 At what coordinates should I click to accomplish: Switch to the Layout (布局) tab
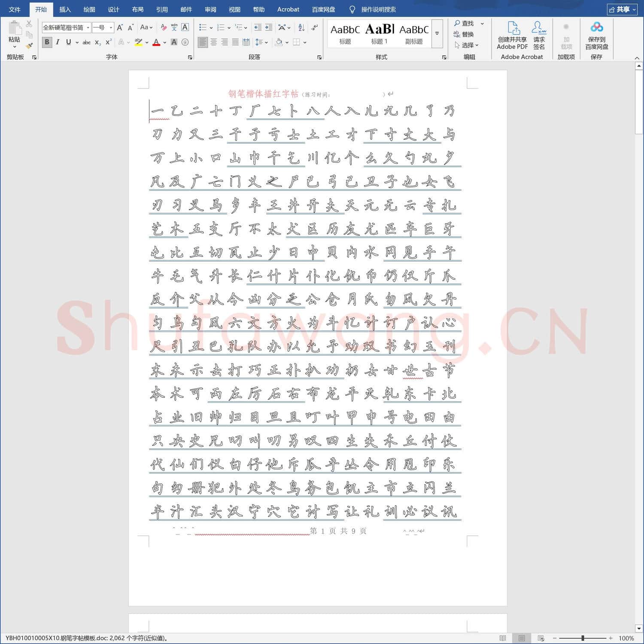tap(137, 9)
